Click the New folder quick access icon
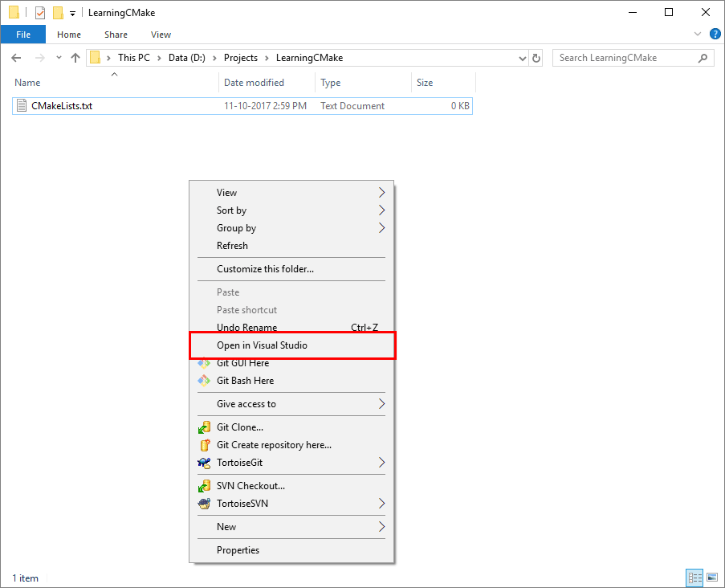 point(58,13)
